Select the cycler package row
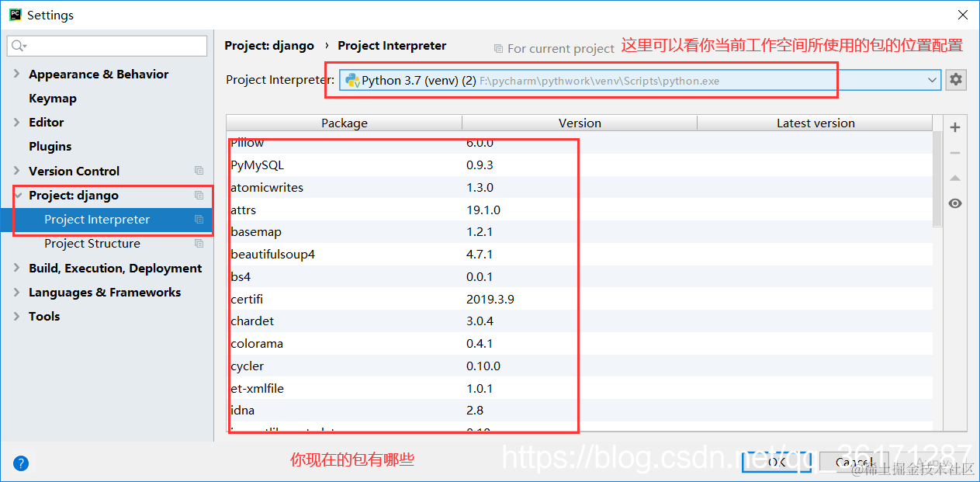 click(x=580, y=366)
